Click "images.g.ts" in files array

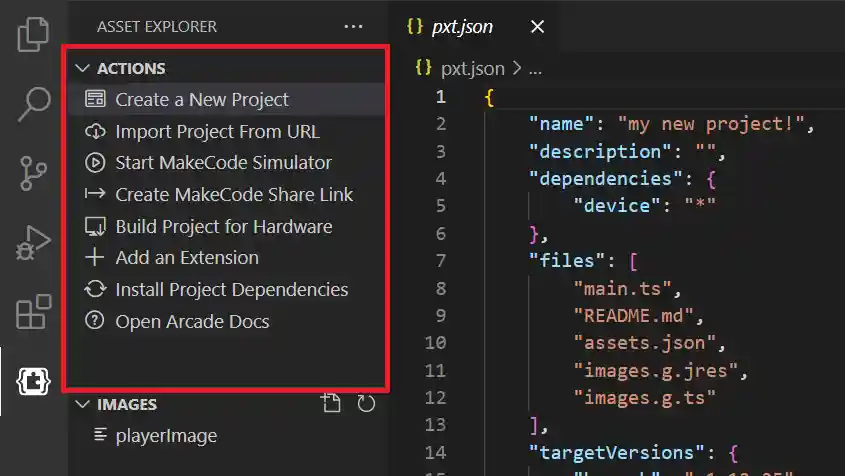point(644,398)
